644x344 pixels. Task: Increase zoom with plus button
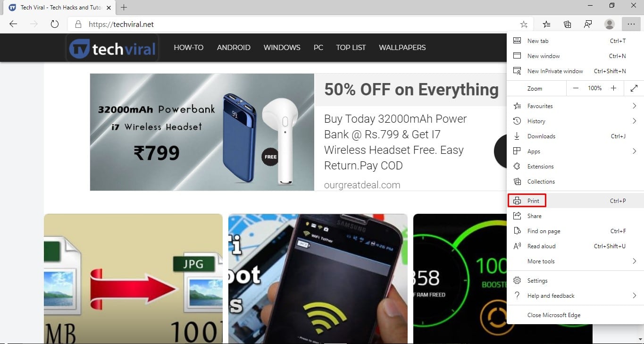pos(613,88)
